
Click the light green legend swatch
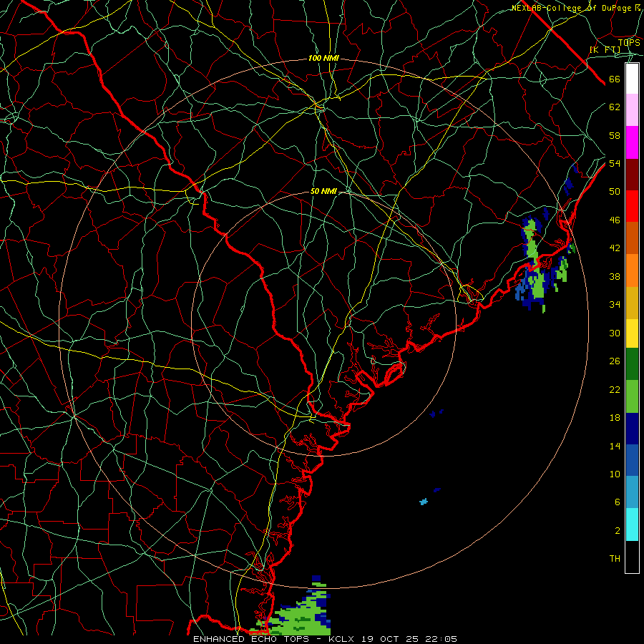coord(632,396)
